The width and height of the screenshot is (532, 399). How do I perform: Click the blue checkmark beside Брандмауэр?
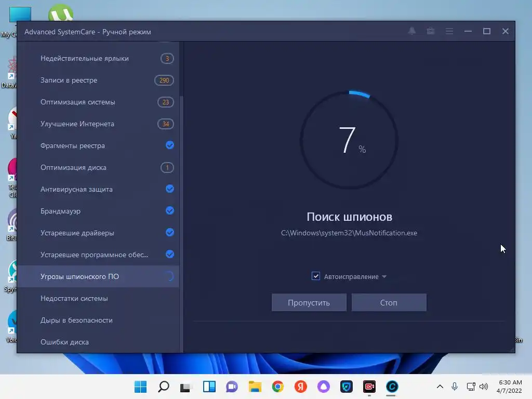click(x=170, y=211)
